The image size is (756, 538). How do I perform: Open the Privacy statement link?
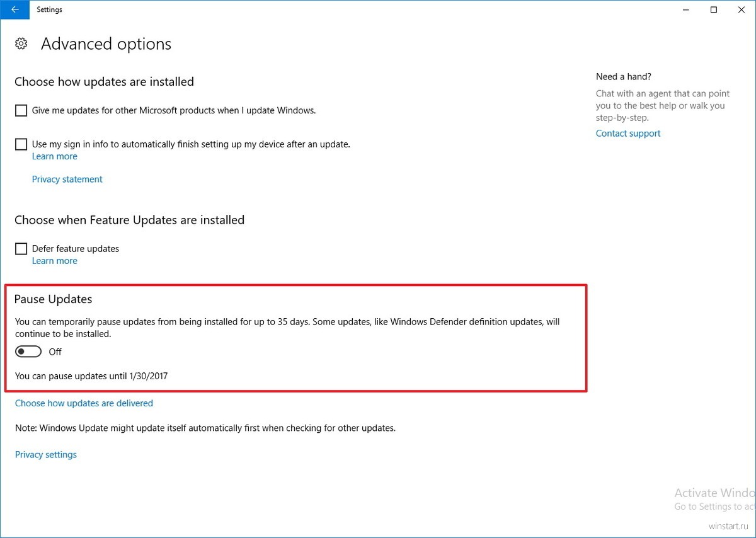(67, 179)
